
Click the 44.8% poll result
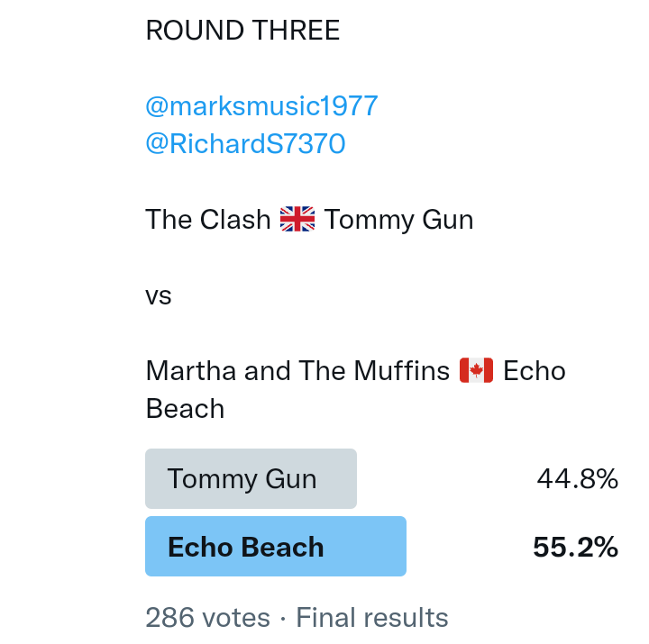[577, 479]
